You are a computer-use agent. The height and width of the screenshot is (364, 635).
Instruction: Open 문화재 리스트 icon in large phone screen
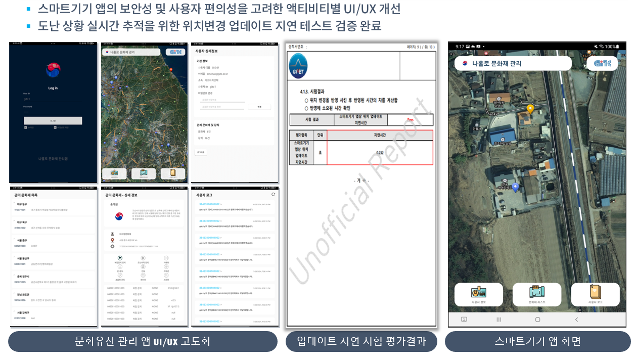(536, 294)
